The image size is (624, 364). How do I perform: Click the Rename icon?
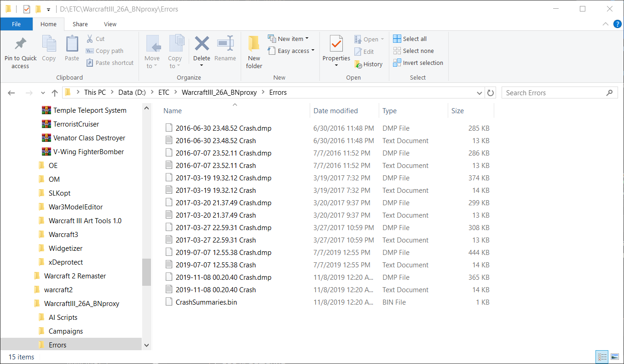click(225, 44)
